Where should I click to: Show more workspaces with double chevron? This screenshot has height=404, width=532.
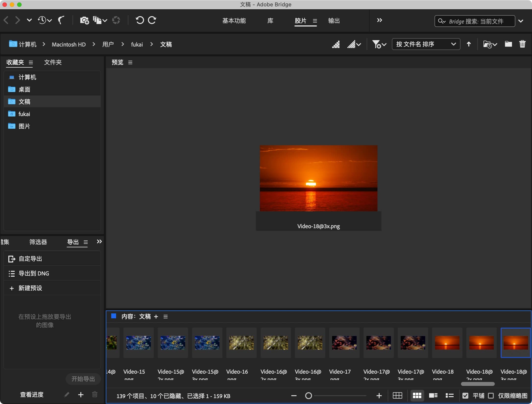click(x=379, y=20)
